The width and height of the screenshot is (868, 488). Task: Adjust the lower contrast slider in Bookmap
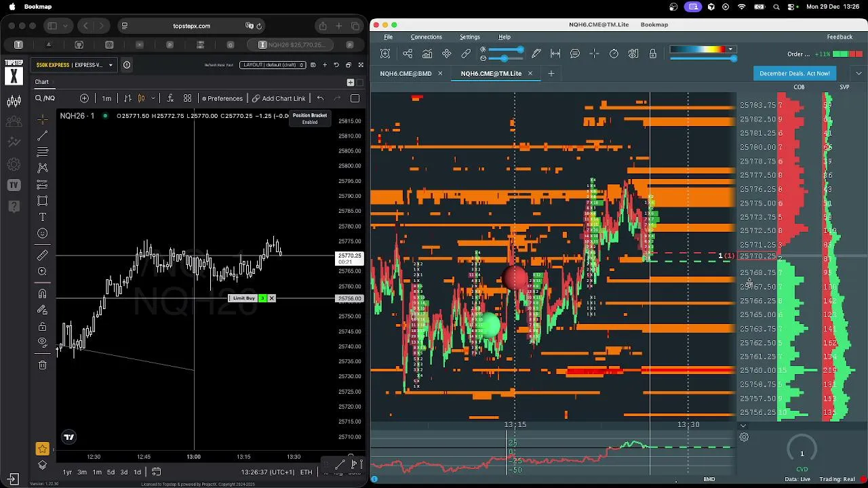505,58
